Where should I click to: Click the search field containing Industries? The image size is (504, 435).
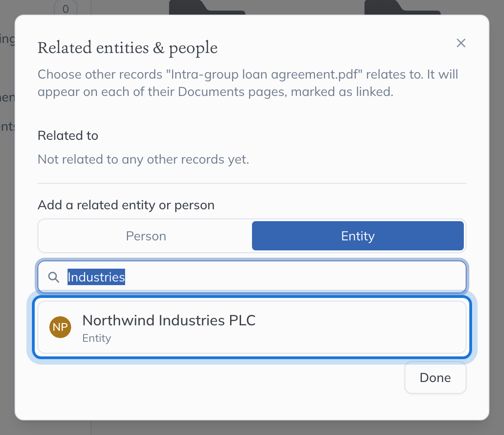coord(252,277)
